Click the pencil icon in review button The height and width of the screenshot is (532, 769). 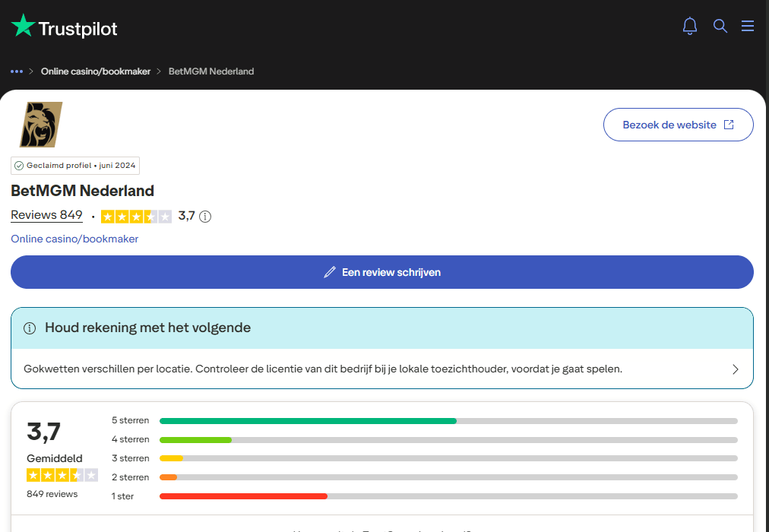tap(330, 273)
